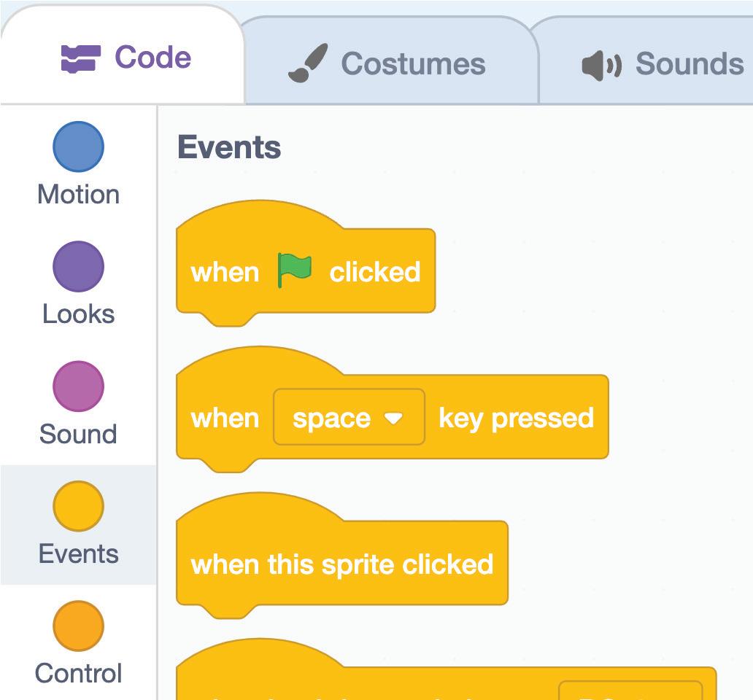753x700 pixels.
Task: Click the green flag icon in block
Action: click(295, 271)
